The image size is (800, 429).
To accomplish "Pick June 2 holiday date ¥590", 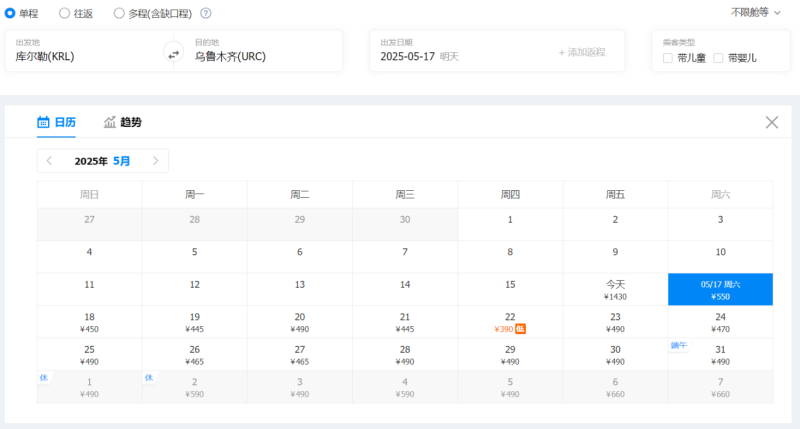I will [194, 388].
